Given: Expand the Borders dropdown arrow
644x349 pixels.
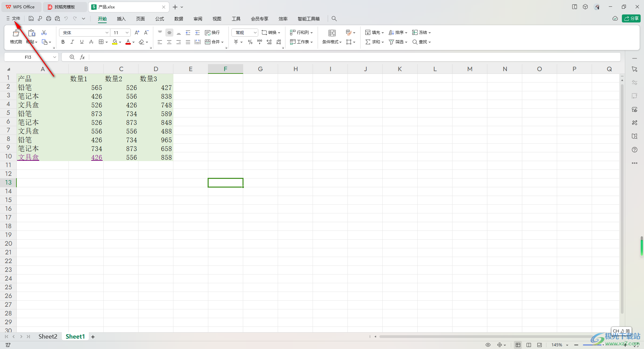Looking at the screenshot, I should pyautogui.click(x=107, y=42).
